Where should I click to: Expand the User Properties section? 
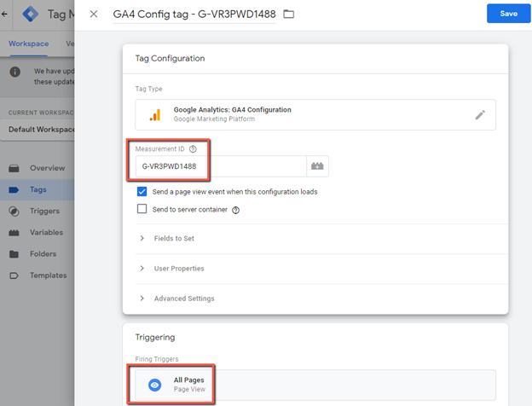click(x=321, y=269)
